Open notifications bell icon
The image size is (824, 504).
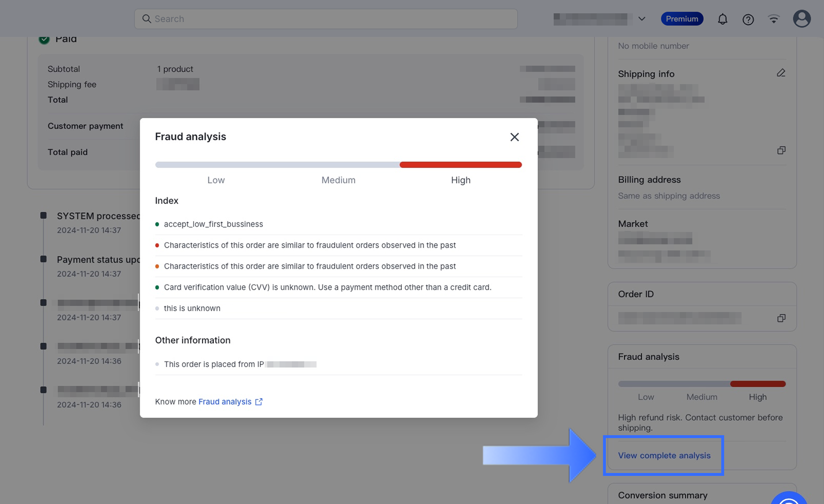click(722, 19)
